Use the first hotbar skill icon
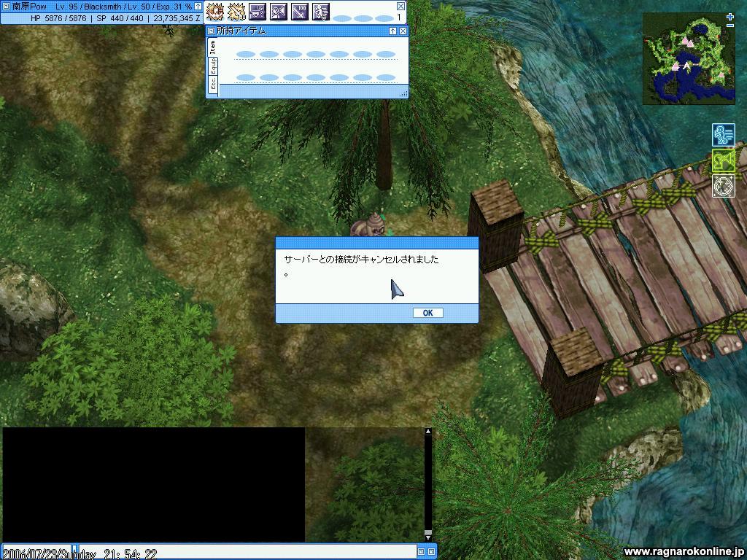747x560 pixels. click(215, 12)
